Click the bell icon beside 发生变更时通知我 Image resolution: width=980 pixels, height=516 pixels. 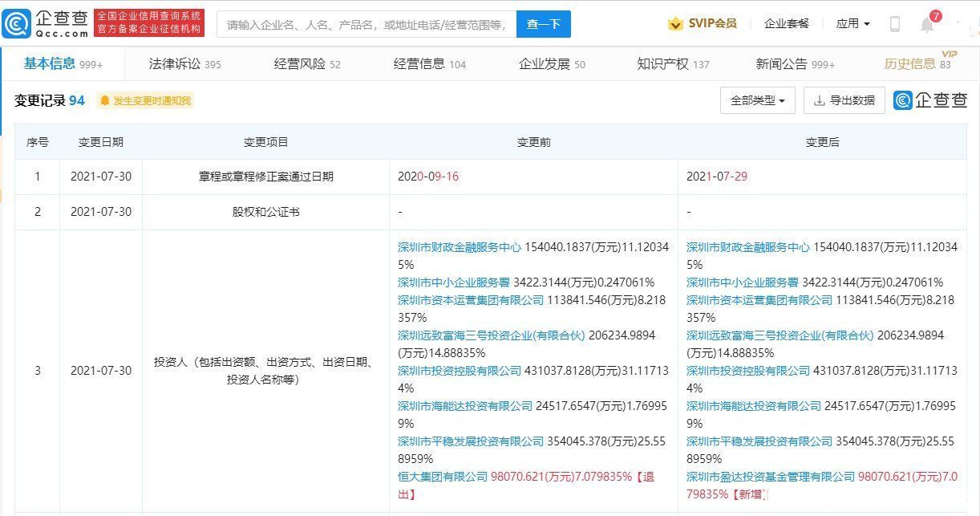[103, 101]
